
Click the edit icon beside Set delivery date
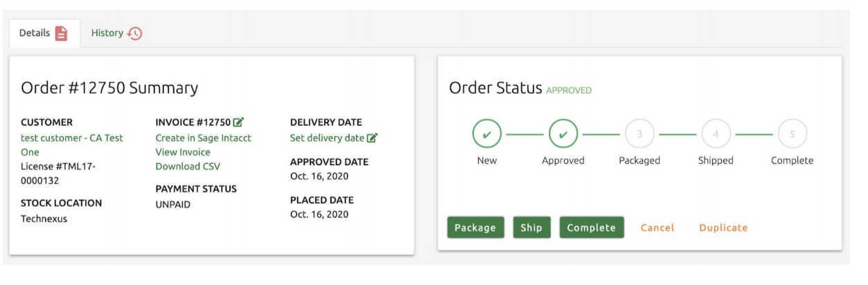coord(372,138)
